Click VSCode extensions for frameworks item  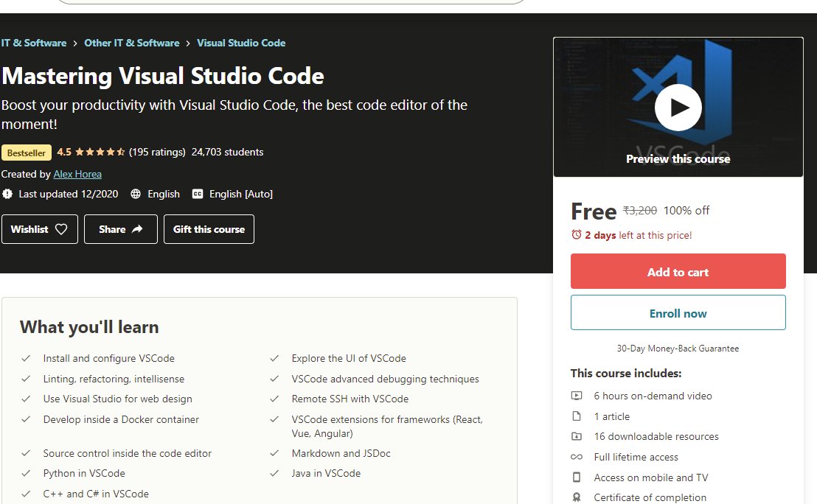tap(387, 427)
